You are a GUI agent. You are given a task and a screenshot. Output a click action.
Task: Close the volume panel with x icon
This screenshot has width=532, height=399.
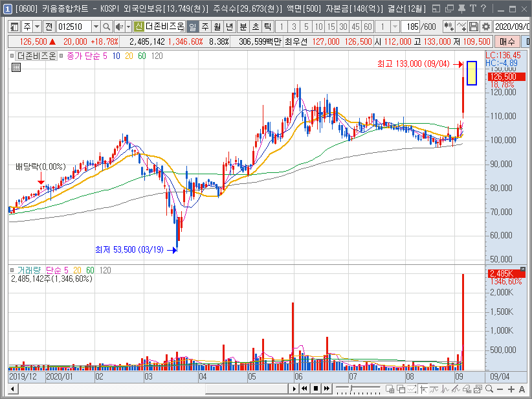pyautogui.click(x=523, y=269)
